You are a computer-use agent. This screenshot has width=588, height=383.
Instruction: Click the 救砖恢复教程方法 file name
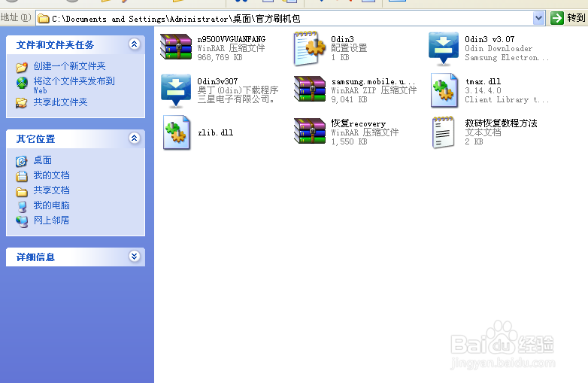click(x=501, y=123)
